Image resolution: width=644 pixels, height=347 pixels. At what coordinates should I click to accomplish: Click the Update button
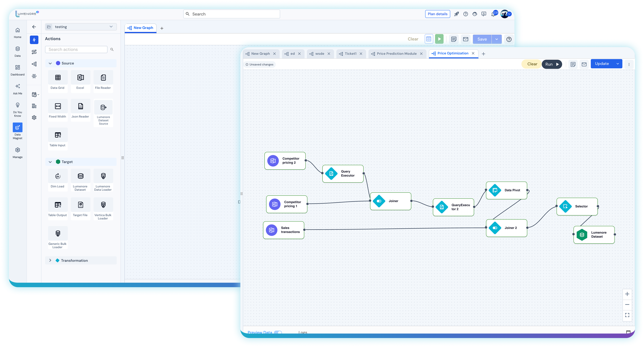point(602,64)
